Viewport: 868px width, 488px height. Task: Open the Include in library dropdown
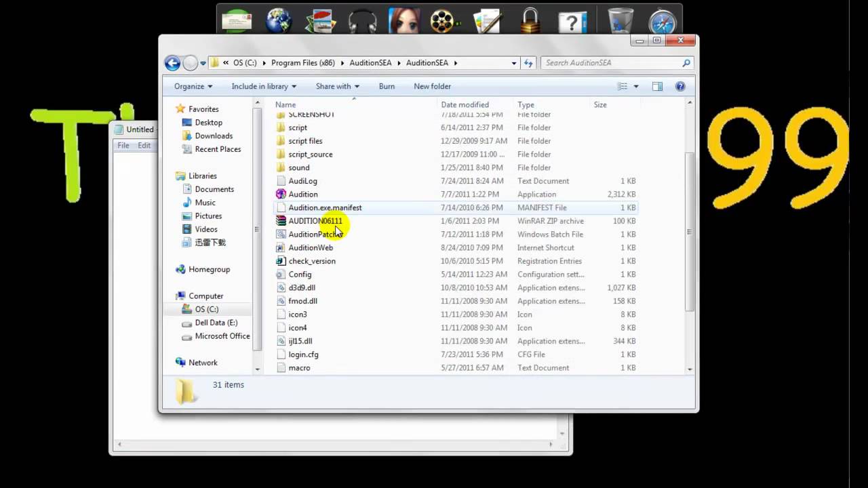pos(264,86)
